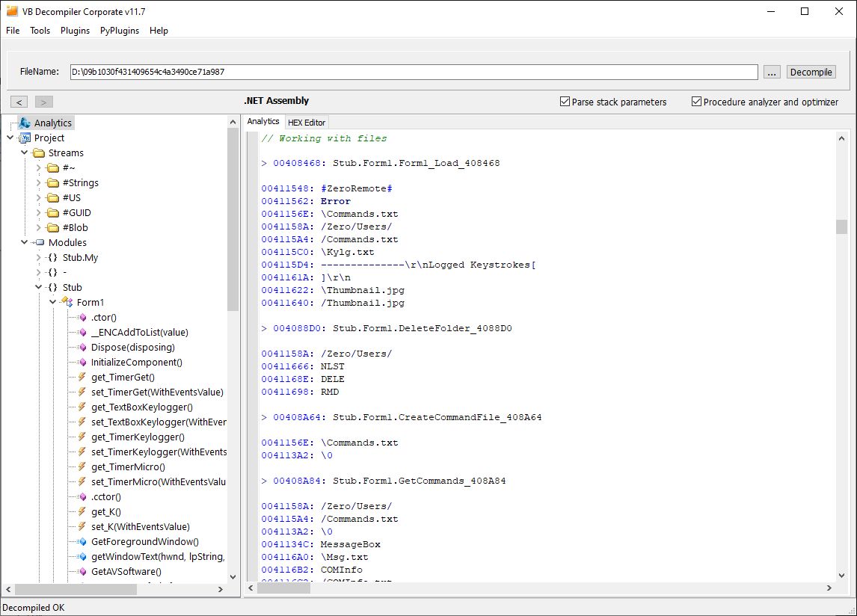Open the GetCommands_408A84 procedure link

click(x=420, y=481)
